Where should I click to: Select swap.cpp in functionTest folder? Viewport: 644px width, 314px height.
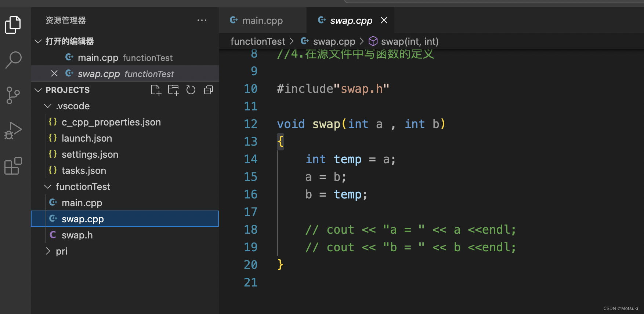click(x=125, y=219)
